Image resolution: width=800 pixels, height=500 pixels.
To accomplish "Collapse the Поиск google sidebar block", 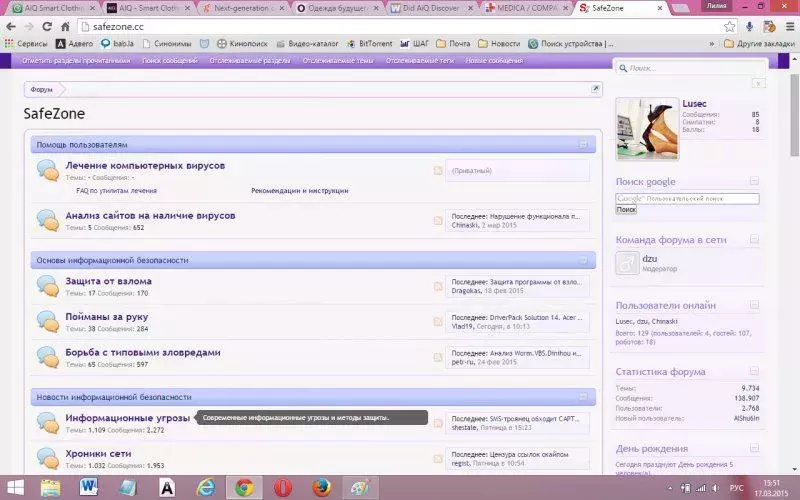I will coord(755,181).
